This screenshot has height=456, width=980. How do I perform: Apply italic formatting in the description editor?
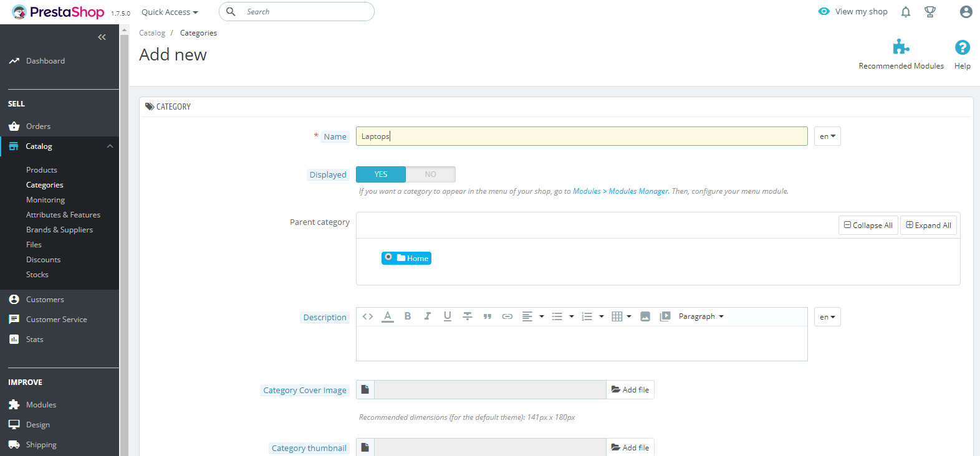(428, 316)
